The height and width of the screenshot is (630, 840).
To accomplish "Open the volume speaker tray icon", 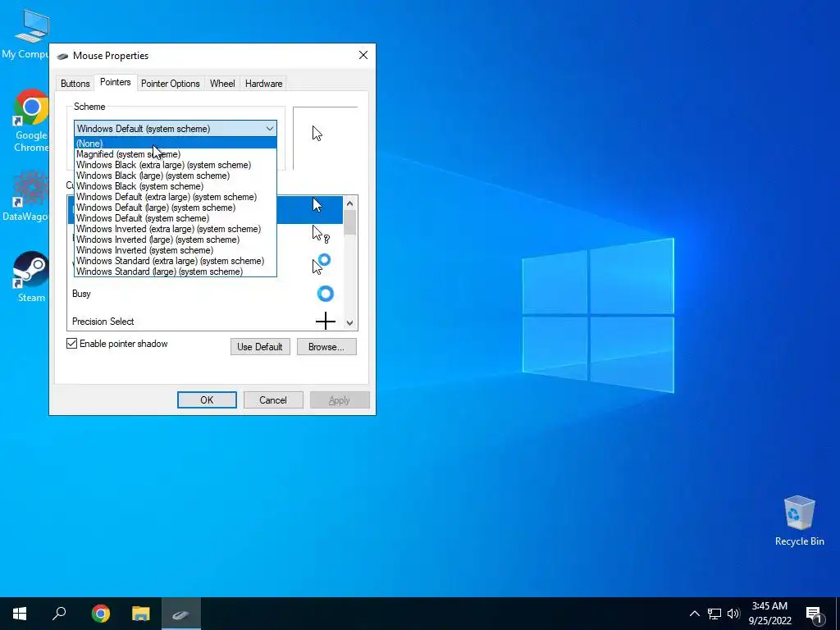I will click(733, 614).
